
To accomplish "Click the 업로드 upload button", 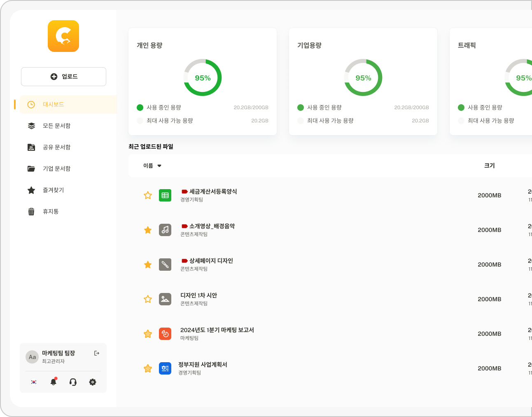I will 63,77.
